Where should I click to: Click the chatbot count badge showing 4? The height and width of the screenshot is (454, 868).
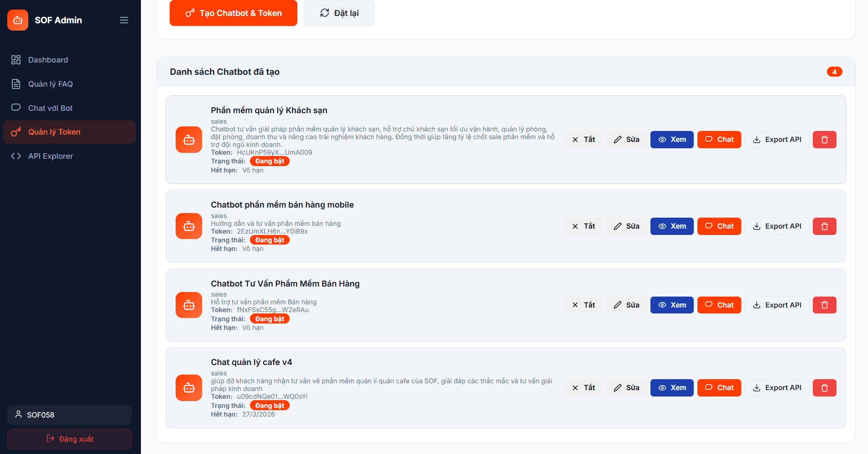pyautogui.click(x=834, y=72)
